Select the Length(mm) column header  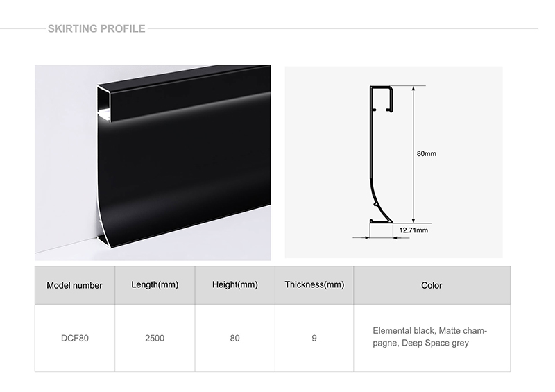[155, 285]
